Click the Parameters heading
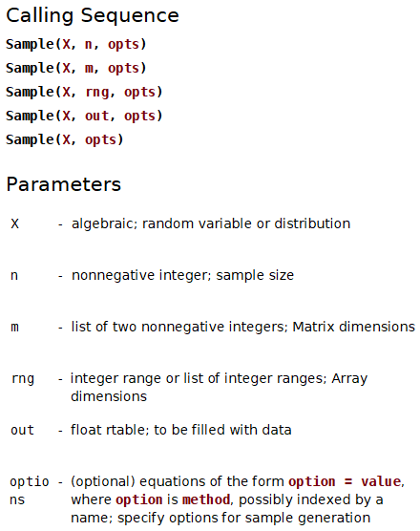The width and height of the screenshot is (420, 531). point(64,184)
